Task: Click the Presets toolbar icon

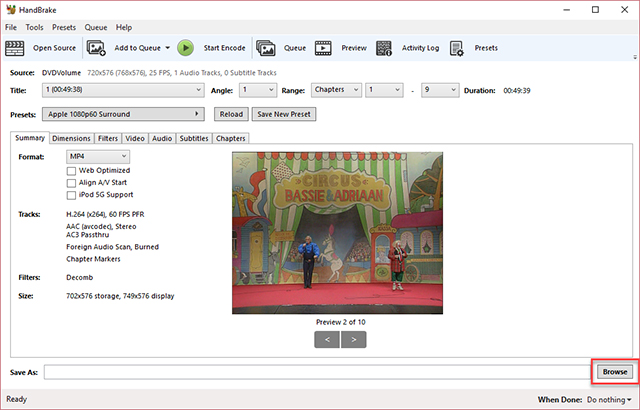Action: (457, 47)
